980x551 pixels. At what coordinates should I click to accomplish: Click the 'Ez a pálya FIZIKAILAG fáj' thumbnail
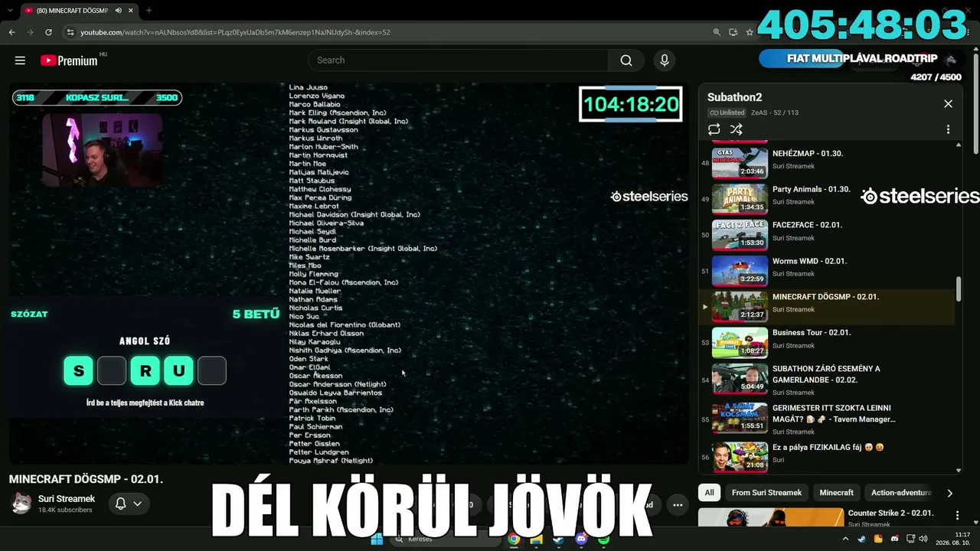coord(740,458)
